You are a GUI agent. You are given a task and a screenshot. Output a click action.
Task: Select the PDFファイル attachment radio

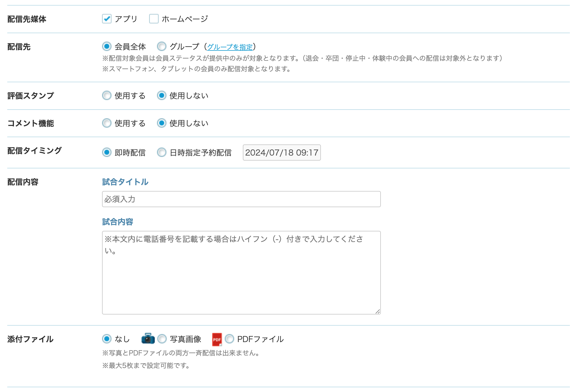[229, 339]
